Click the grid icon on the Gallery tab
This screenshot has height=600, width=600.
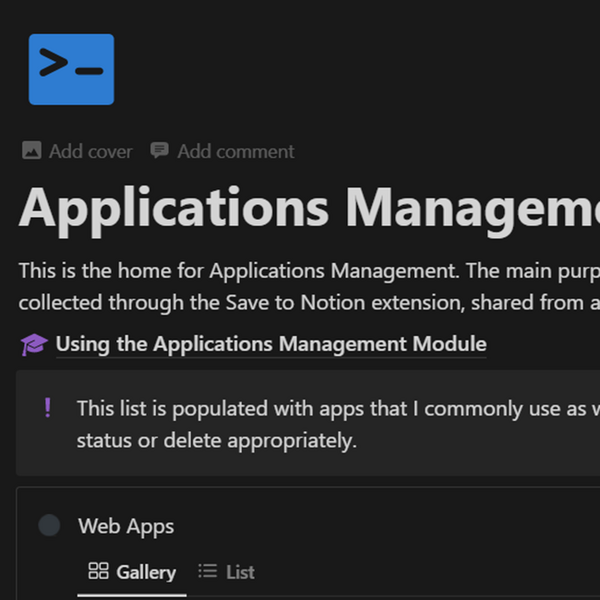pyautogui.click(x=98, y=572)
